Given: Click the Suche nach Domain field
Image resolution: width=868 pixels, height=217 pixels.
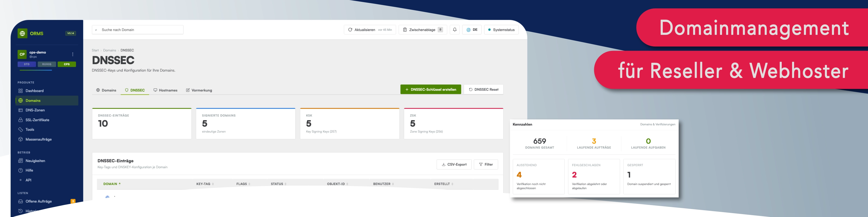Looking at the screenshot, I should click(x=137, y=30).
